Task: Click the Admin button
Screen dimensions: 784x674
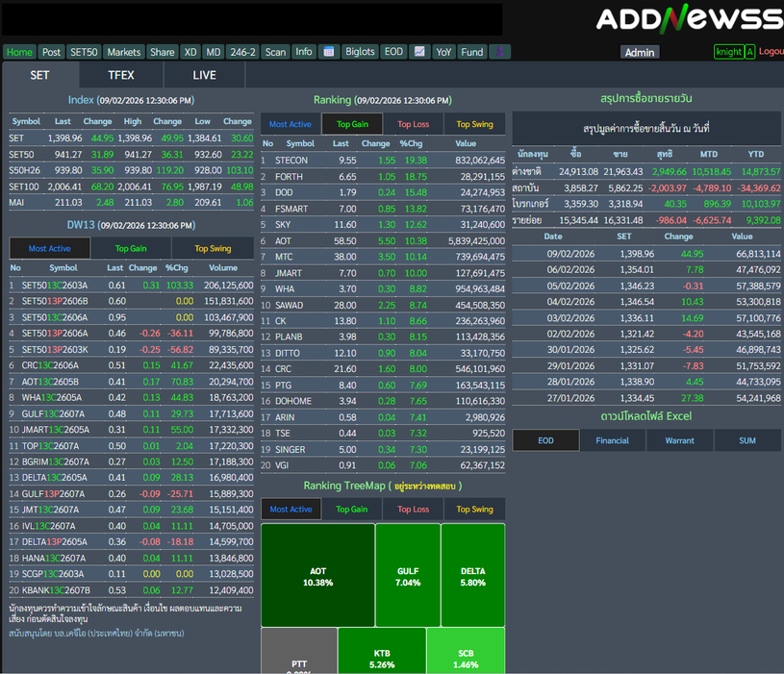Action: click(x=640, y=53)
